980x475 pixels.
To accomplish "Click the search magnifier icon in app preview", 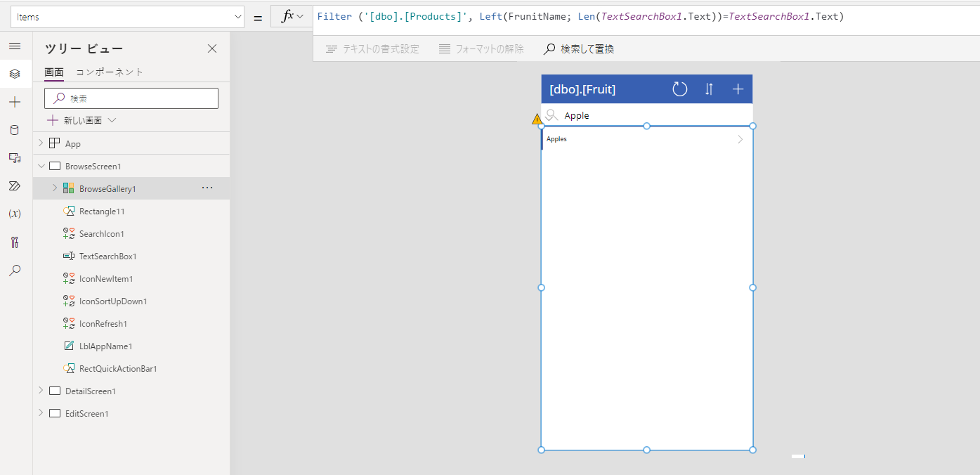I will (552, 115).
